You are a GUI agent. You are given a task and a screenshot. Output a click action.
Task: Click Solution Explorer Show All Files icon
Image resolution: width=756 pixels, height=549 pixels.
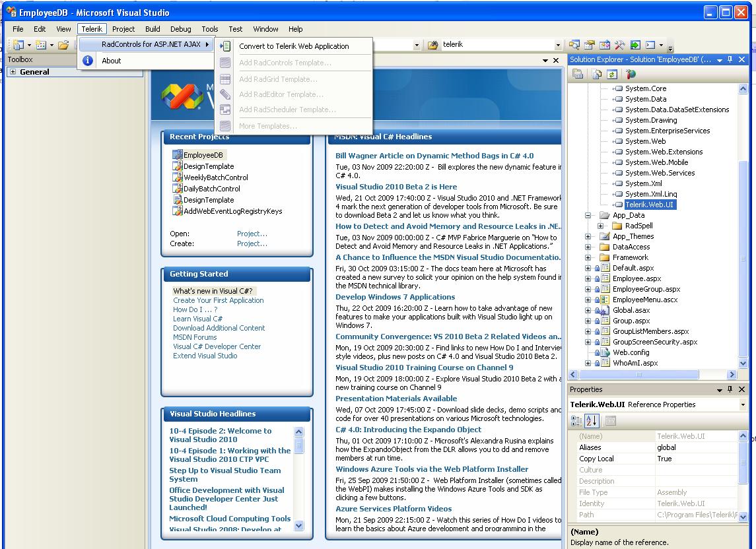click(597, 74)
